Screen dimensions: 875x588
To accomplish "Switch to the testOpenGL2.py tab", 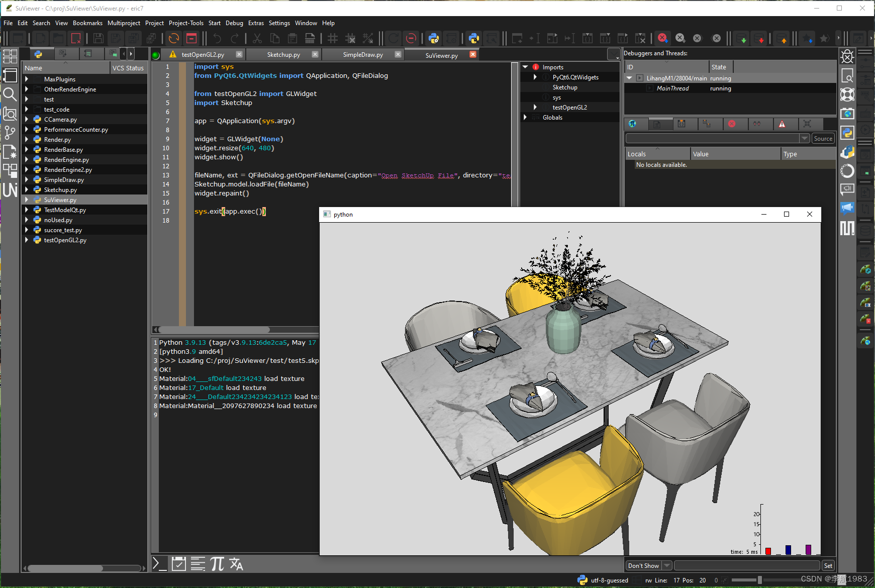I will pyautogui.click(x=203, y=55).
